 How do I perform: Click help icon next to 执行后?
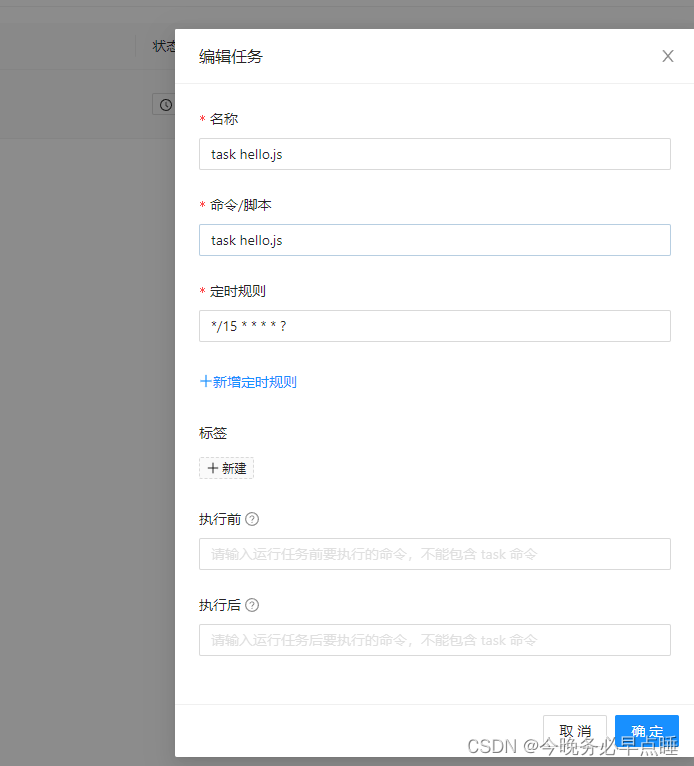click(x=252, y=605)
